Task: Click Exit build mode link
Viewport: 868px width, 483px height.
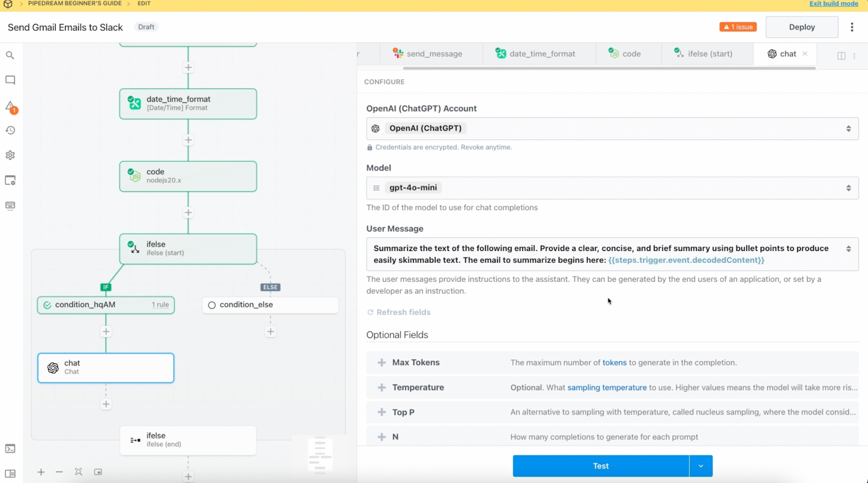Action: tap(834, 4)
